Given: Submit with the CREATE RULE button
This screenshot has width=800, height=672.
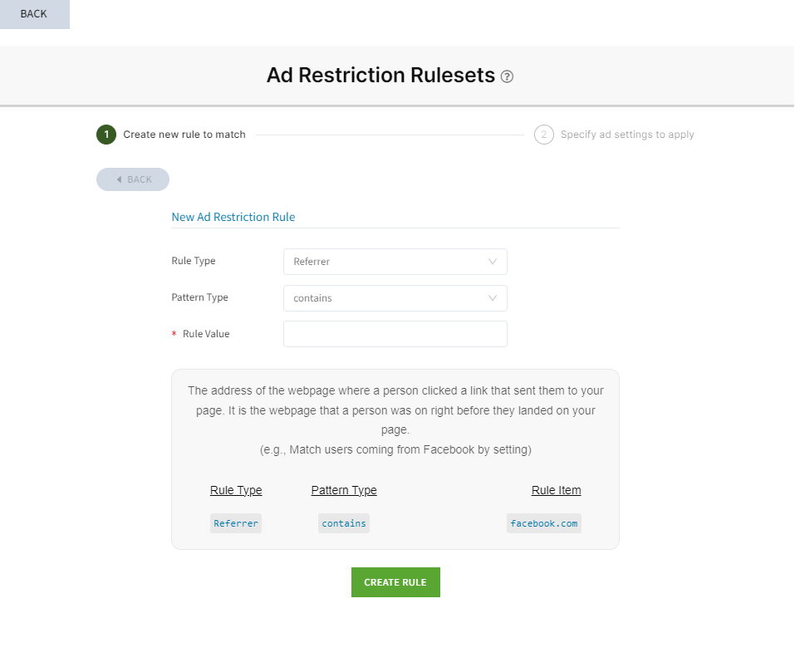Looking at the screenshot, I should pyautogui.click(x=395, y=582).
